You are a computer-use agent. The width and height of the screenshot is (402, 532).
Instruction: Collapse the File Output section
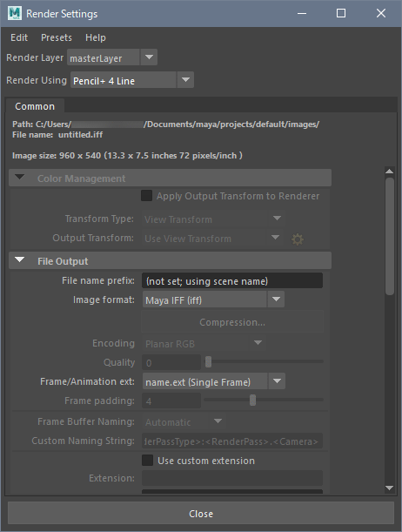(x=20, y=260)
